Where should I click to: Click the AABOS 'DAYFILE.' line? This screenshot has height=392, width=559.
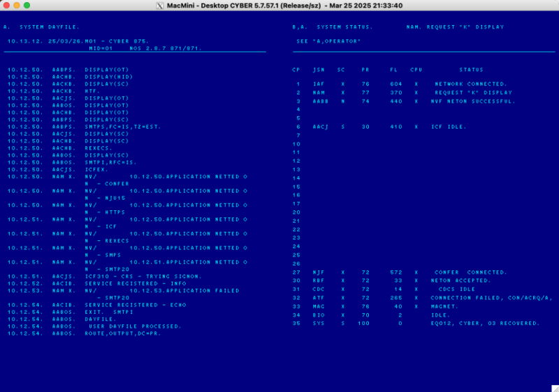pos(62,319)
